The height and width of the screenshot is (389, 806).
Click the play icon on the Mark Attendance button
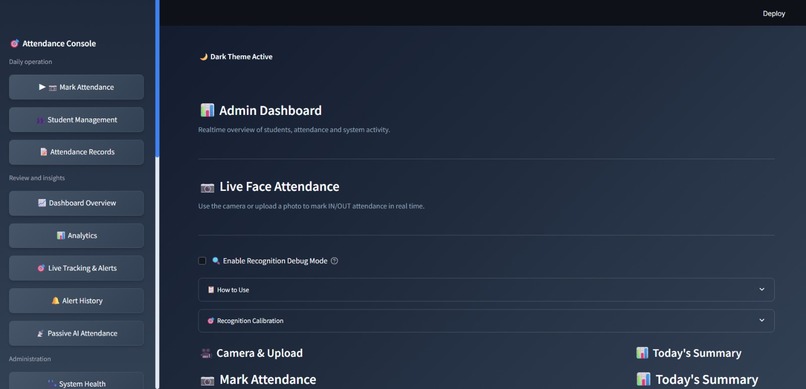(42, 87)
